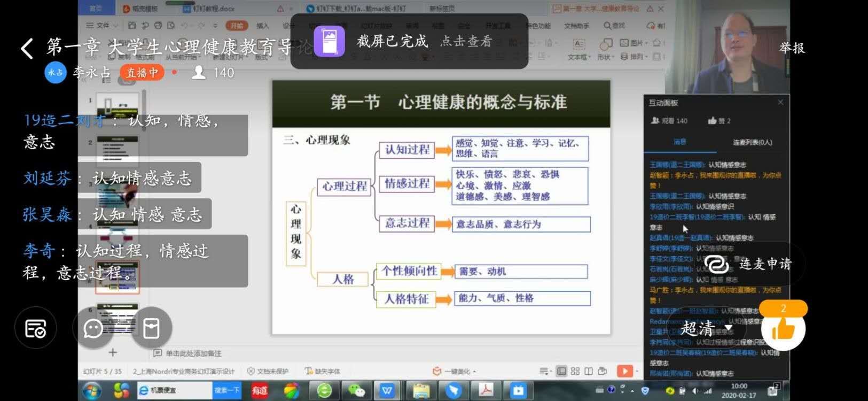Tap the 连麦申请 button
868x401 pixels.
(x=748, y=264)
